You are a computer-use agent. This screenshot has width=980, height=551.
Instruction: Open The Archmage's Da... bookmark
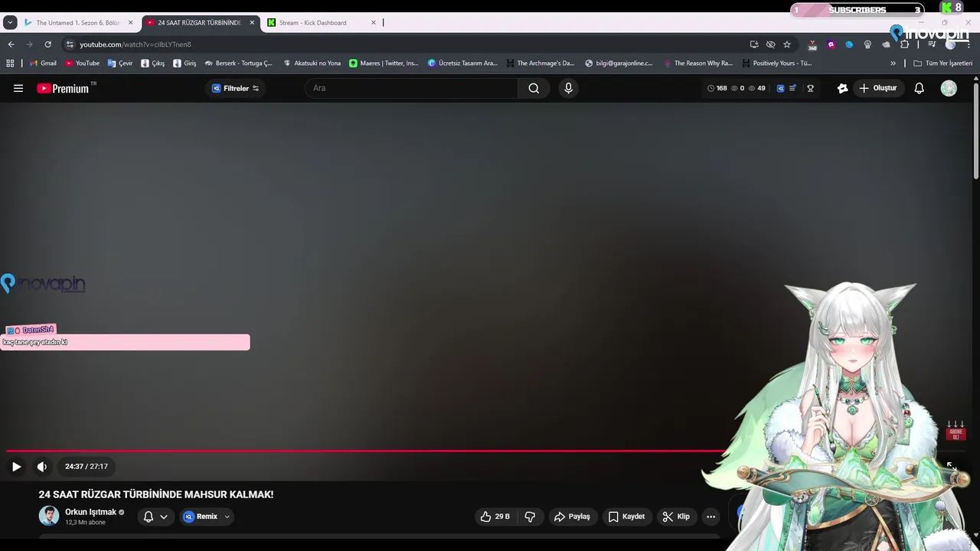(x=540, y=64)
